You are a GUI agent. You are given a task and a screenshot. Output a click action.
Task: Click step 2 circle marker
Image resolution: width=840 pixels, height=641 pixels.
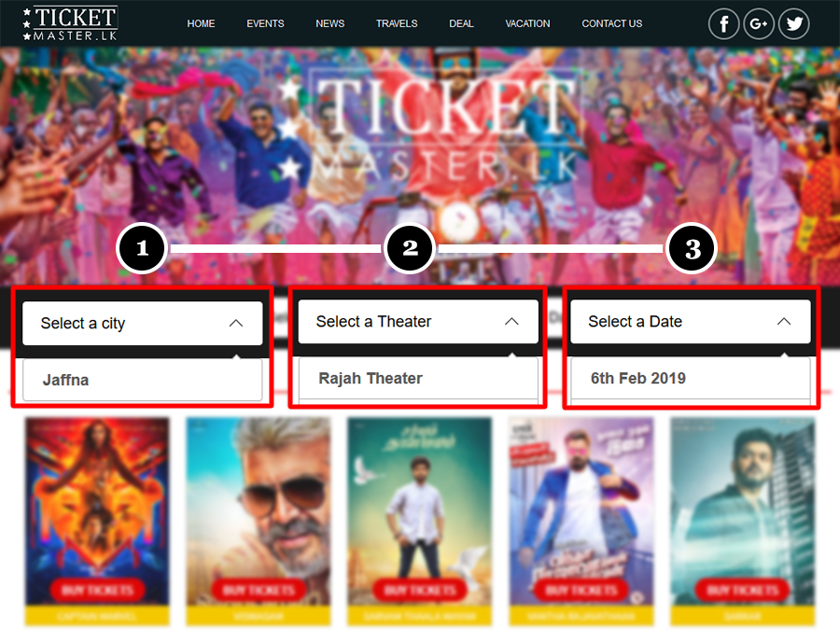pos(410,248)
